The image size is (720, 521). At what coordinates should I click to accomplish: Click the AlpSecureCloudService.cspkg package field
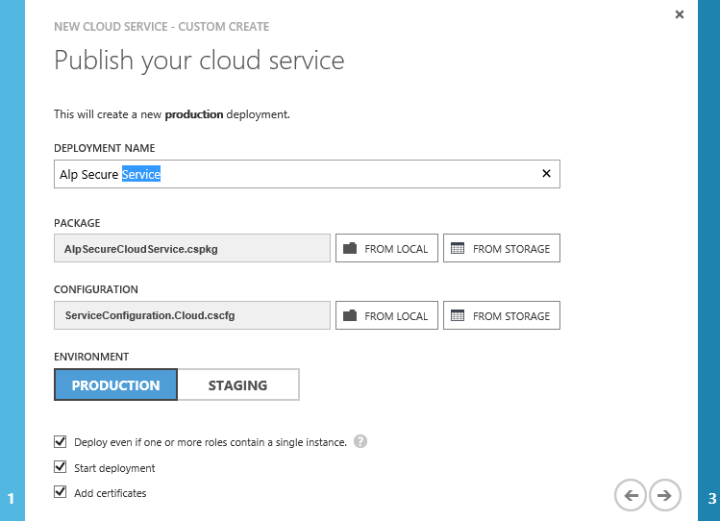click(x=192, y=249)
